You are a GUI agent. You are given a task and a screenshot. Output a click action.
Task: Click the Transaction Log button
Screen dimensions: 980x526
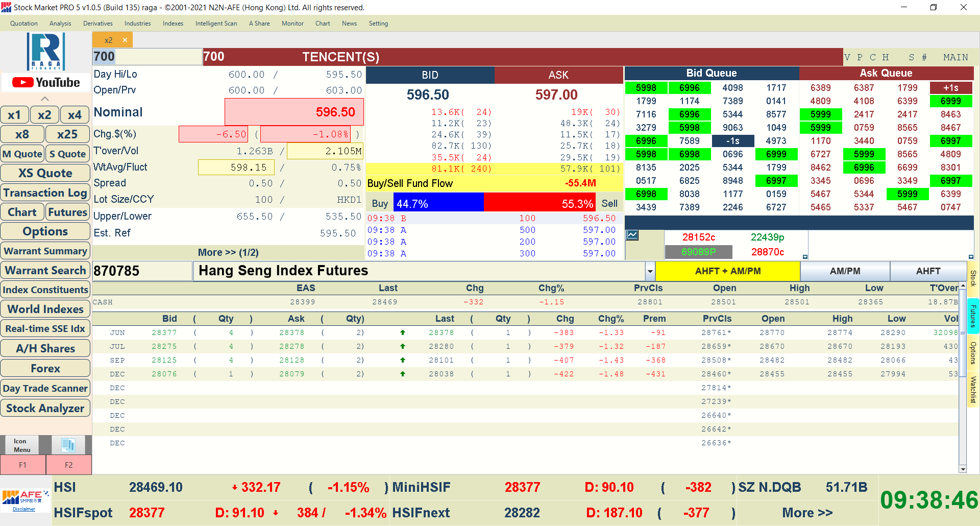coord(45,193)
